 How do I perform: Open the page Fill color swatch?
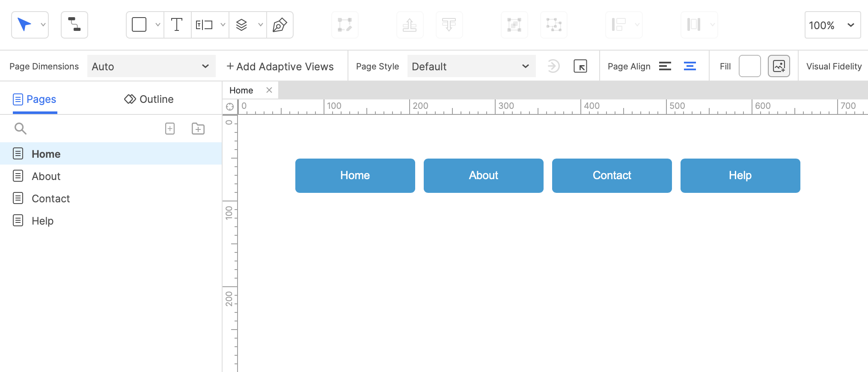[749, 66]
